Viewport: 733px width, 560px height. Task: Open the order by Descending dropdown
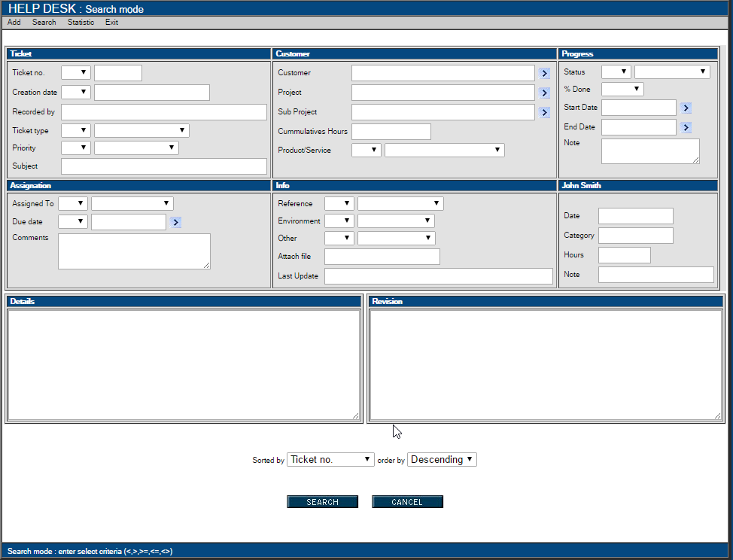(x=443, y=459)
